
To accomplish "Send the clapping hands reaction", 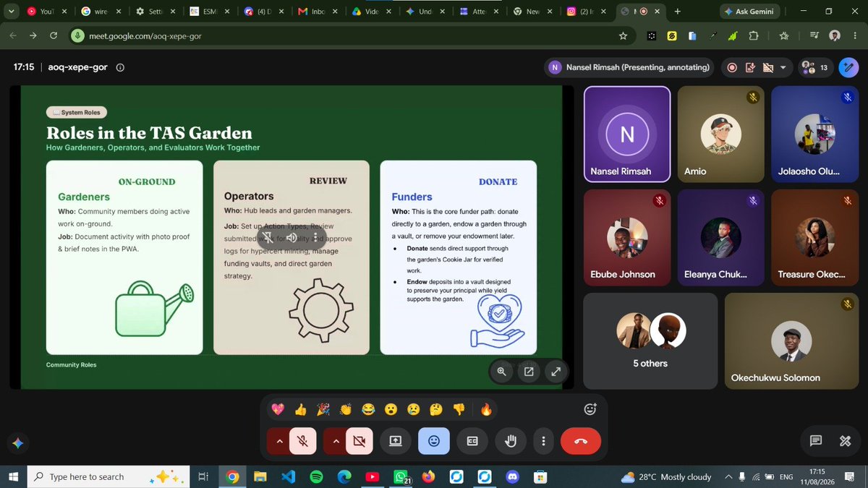I will 346,410.
